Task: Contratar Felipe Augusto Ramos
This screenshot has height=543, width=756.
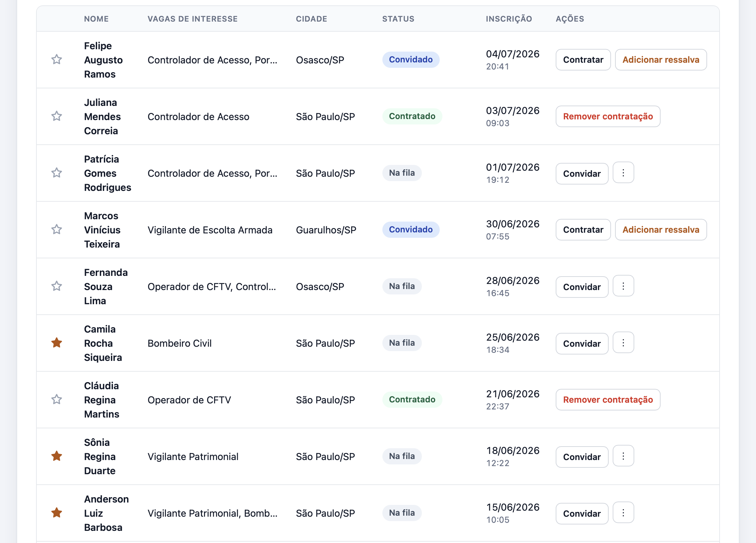Action: pyautogui.click(x=583, y=60)
